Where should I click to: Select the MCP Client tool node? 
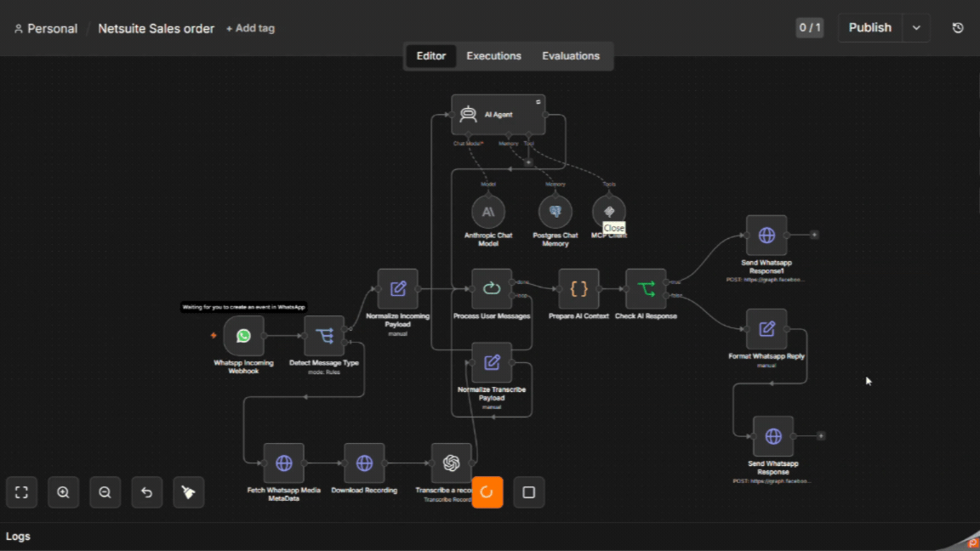coord(609,211)
